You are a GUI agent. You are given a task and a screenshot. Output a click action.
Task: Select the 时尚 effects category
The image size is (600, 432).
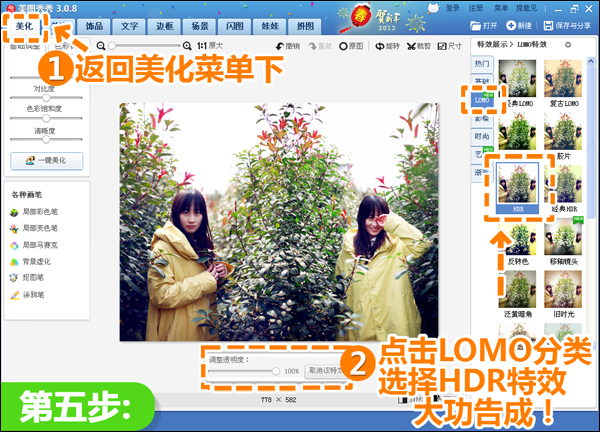pos(482,137)
